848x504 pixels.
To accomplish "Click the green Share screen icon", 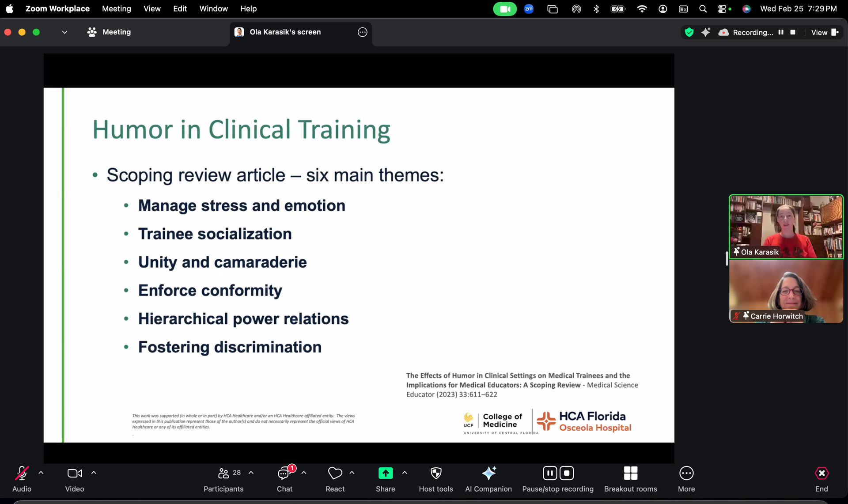I will [x=385, y=474].
